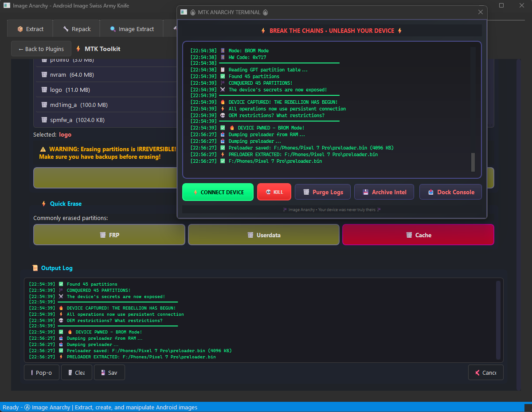The width and height of the screenshot is (532, 412).
Task: Erase the FRP partition via Quick Erase
Action: point(109,234)
